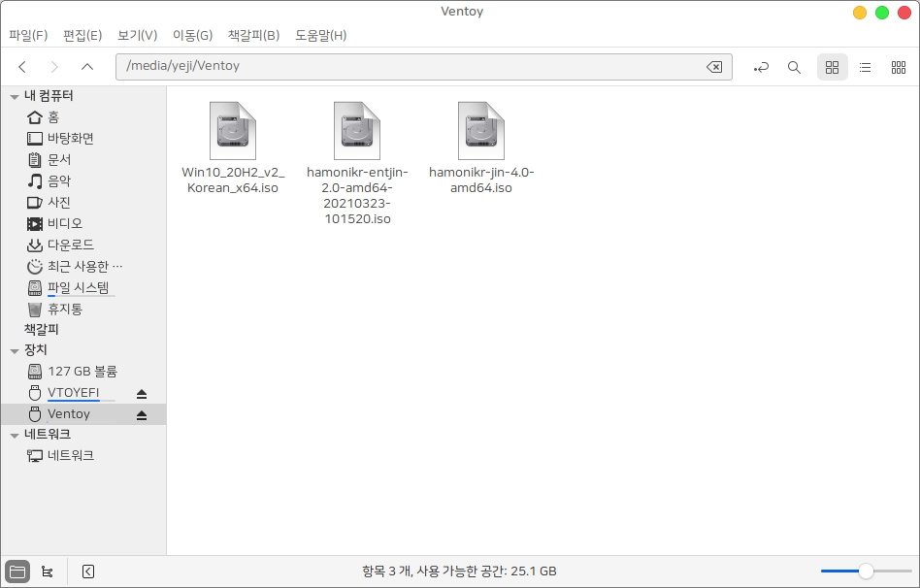Image resolution: width=920 pixels, height=588 pixels.
Task: Go back to the previous folder
Action: point(22,67)
